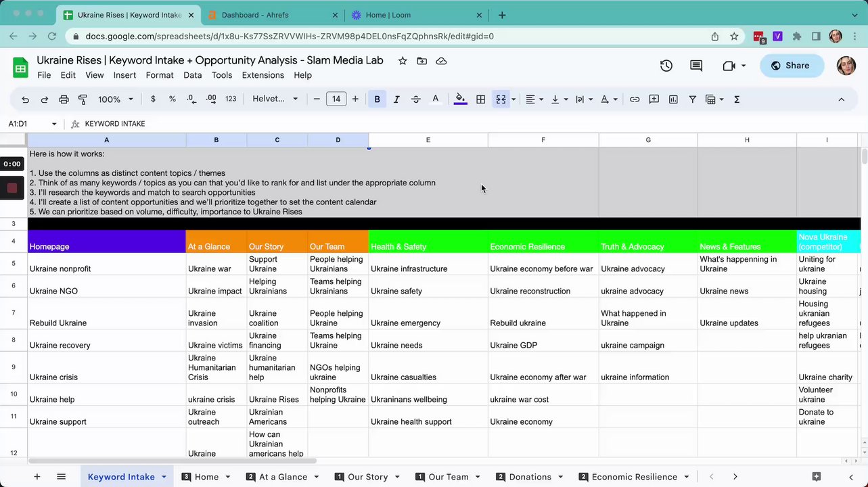Activate the Paint format roller tool
868x487 pixels.
(x=83, y=99)
